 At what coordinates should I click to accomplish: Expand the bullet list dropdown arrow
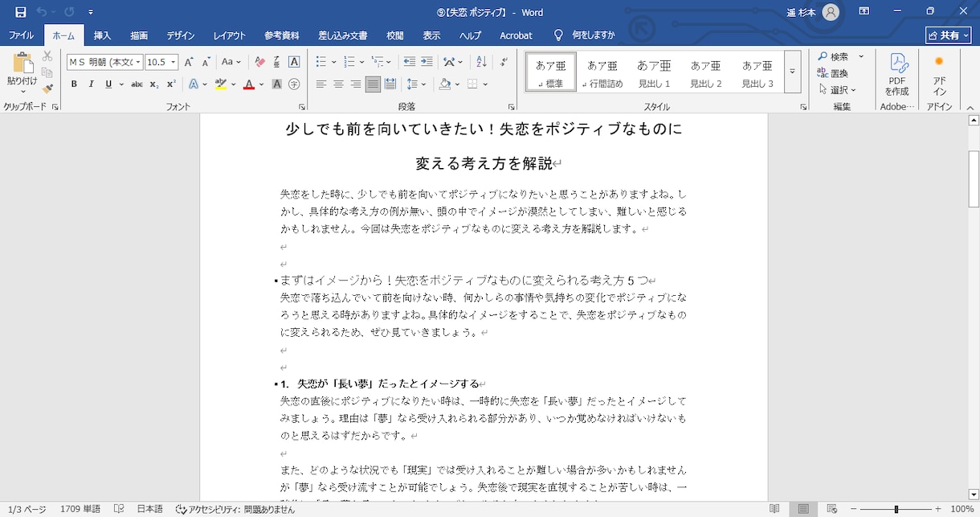[333, 62]
